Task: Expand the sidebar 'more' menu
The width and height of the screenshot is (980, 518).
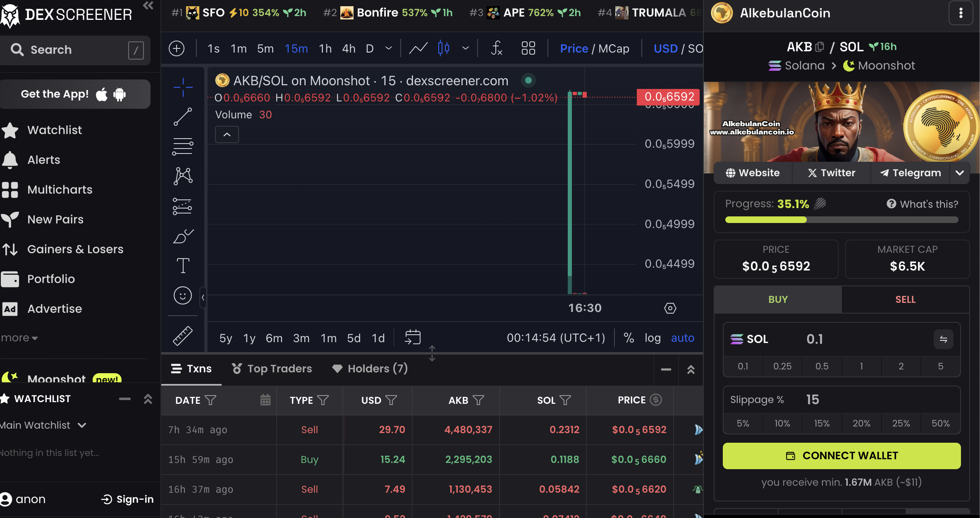Action: click(19, 338)
